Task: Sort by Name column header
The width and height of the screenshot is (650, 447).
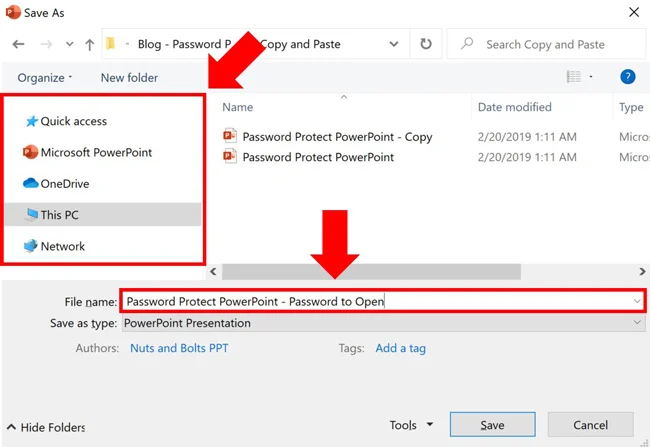Action: pyautogui.click(x=238, y=107)
